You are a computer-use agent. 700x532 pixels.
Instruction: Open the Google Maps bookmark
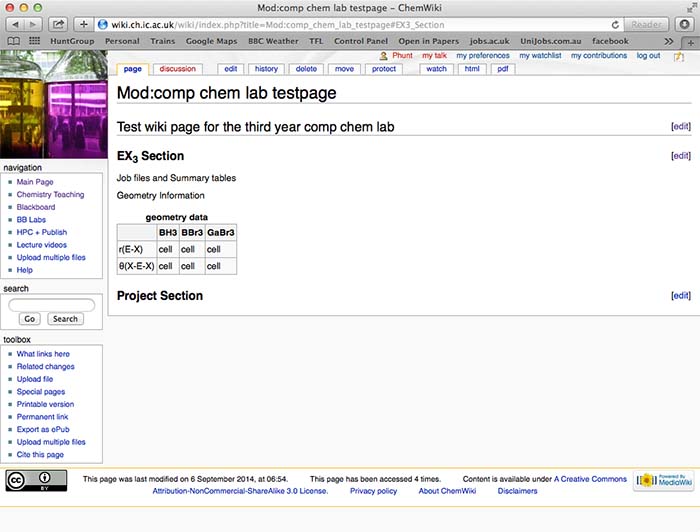211,41
